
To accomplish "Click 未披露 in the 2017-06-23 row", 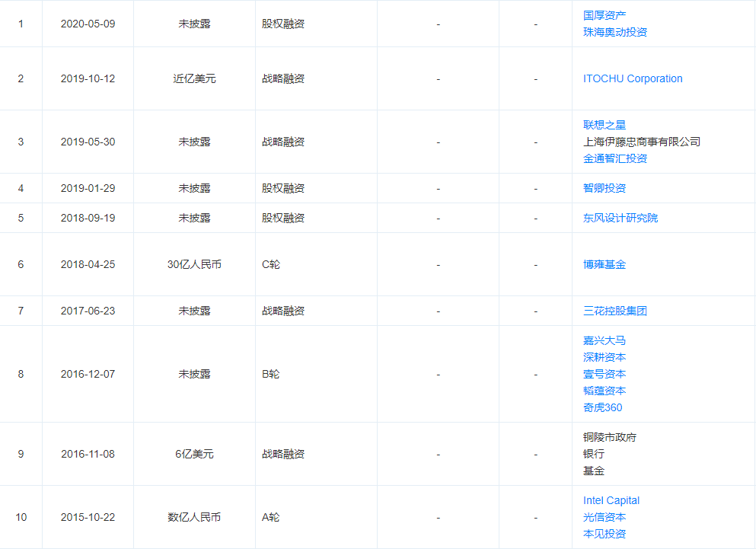I will tap(194, 311).
